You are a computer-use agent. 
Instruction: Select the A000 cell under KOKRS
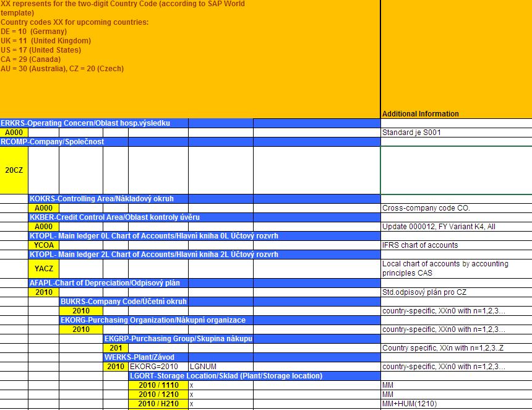(43, 208)
